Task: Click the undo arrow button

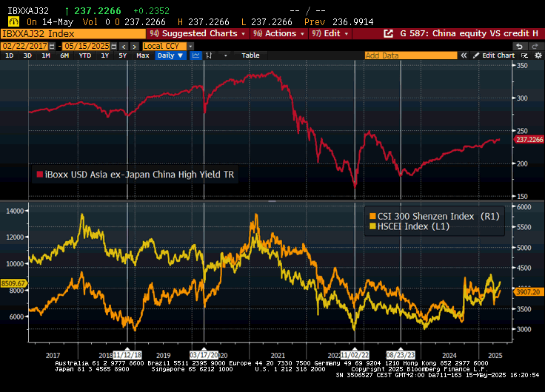Action: 519,46
